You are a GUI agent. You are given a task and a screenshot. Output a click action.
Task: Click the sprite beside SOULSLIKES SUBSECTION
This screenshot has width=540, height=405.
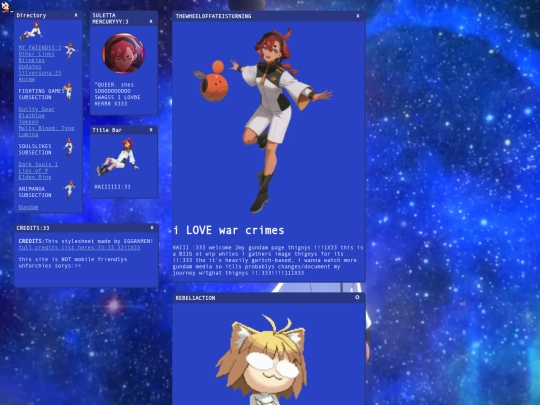[x=69, y=147]
